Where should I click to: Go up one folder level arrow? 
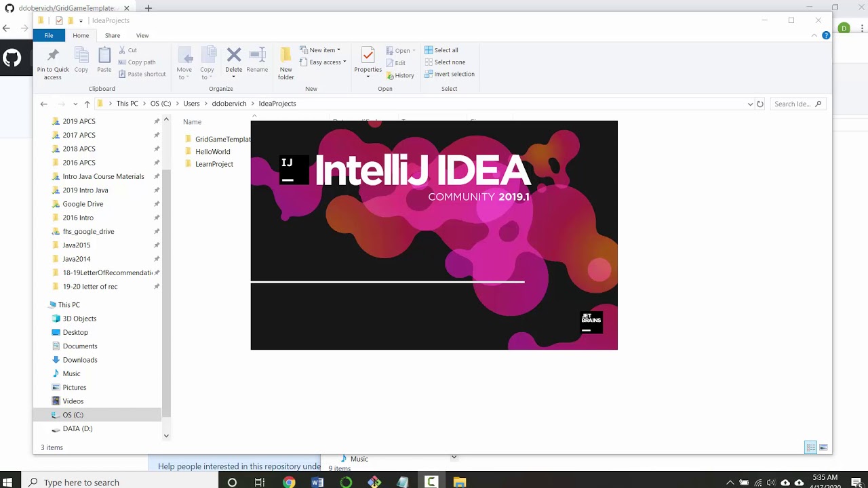[x=87, y=104]
